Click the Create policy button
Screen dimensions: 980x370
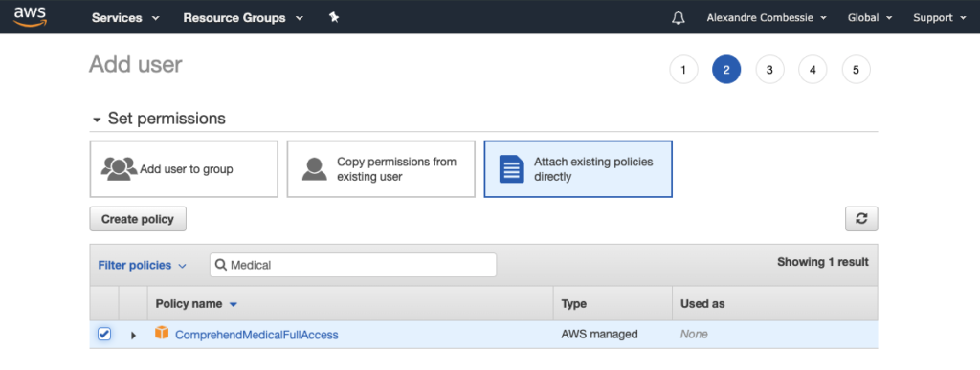coord(138,219)
